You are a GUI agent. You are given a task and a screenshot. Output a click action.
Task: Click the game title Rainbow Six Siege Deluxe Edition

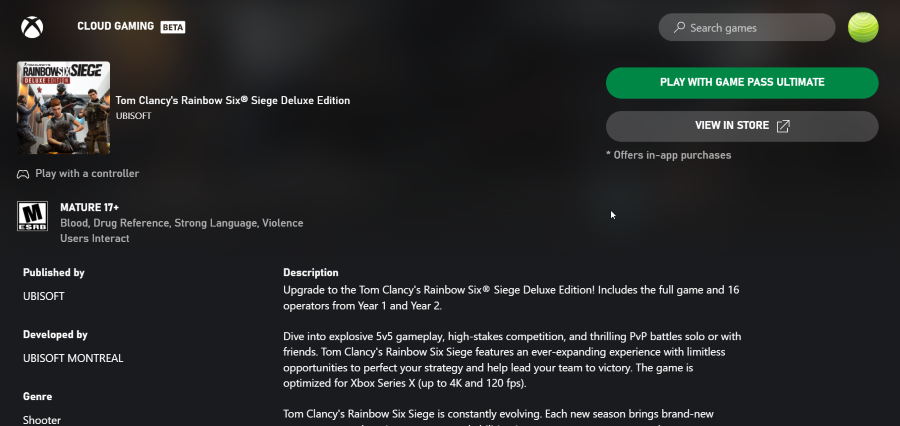pos(232,100)
